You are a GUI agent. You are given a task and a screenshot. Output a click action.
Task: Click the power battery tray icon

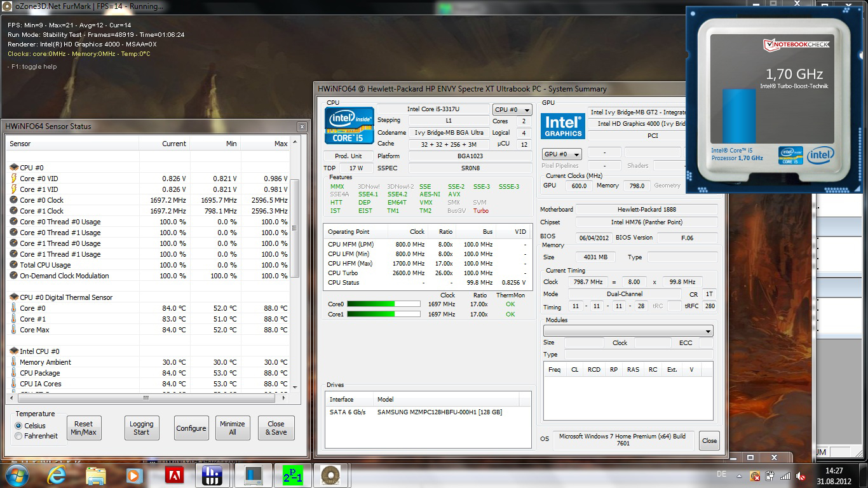point(770,475)
